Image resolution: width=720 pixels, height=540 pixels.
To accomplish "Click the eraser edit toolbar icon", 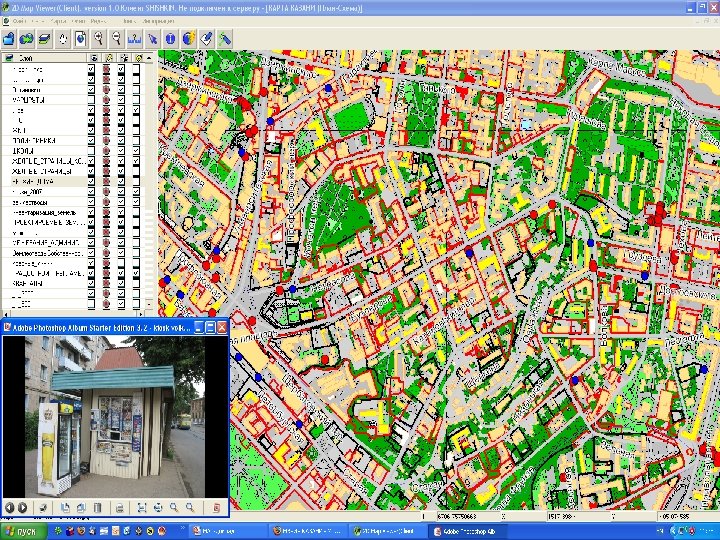I will [x=206, y=39].
